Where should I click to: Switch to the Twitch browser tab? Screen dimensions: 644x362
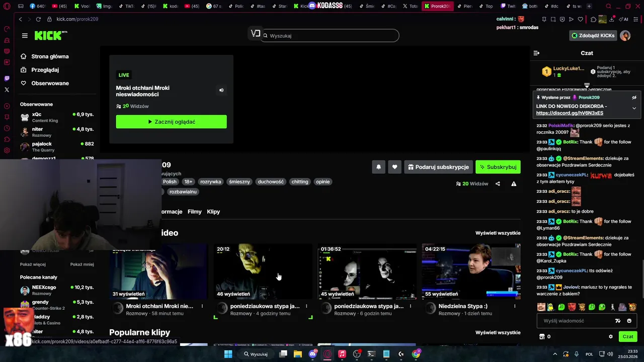[508, 6]
